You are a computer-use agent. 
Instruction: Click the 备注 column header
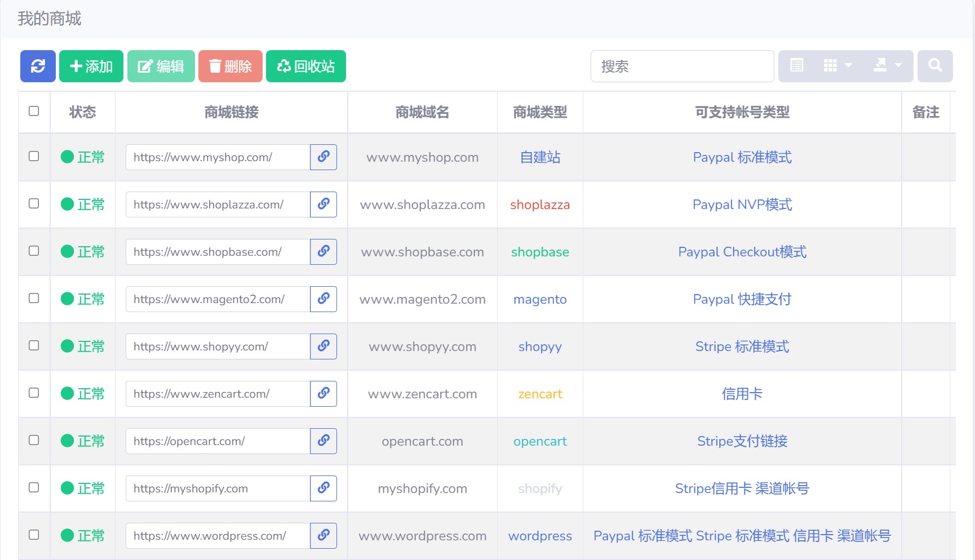925,112
